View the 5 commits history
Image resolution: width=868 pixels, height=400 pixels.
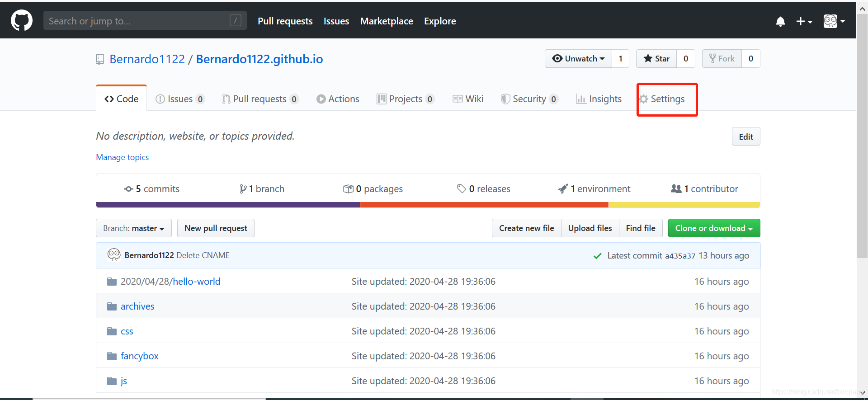pyautogui.click(x=151, y=189)
